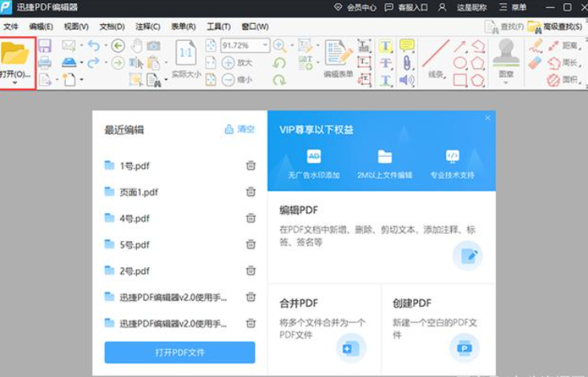The image size is (588, 377).
Task: Click the large Open folder icon
Action: tap(15, 54)
